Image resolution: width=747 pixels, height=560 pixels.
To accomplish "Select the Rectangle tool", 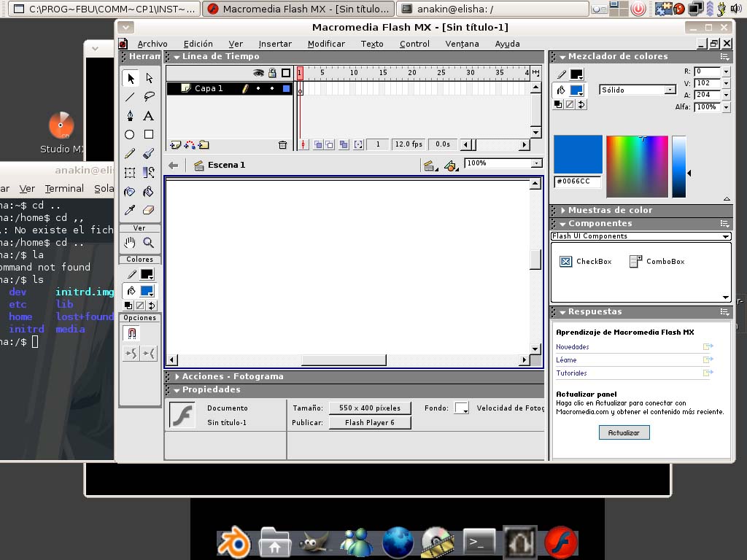I will [149, 134].
